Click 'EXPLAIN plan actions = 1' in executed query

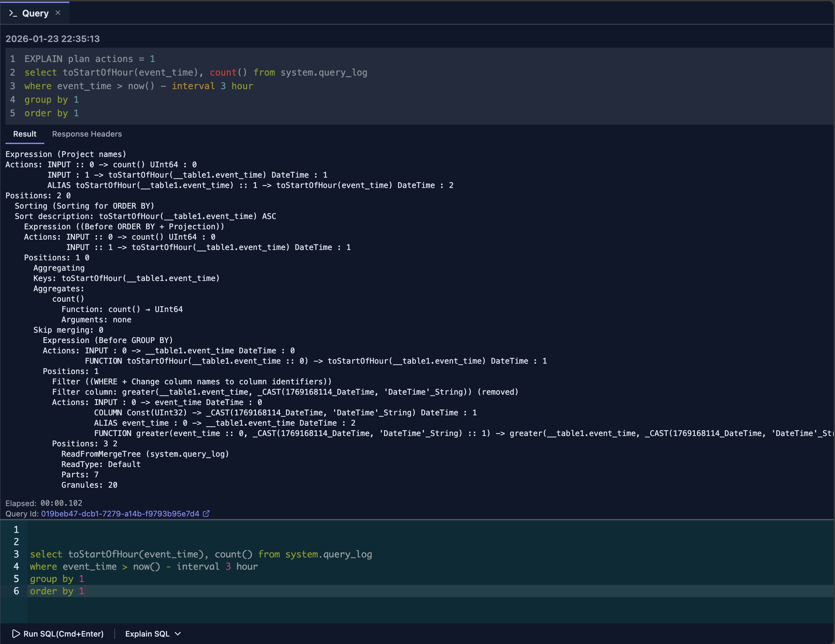click(90, 59)
